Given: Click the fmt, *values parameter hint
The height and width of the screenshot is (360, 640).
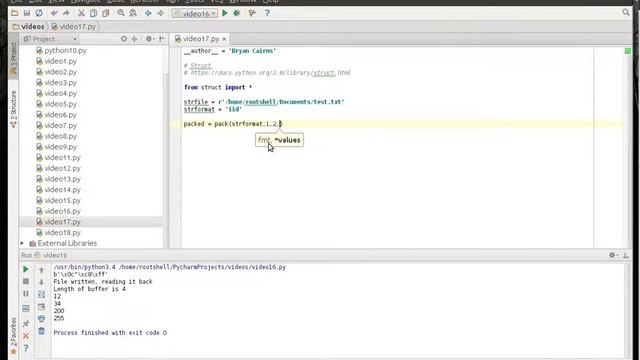Looking at the screenshot, I should point(279,140).
